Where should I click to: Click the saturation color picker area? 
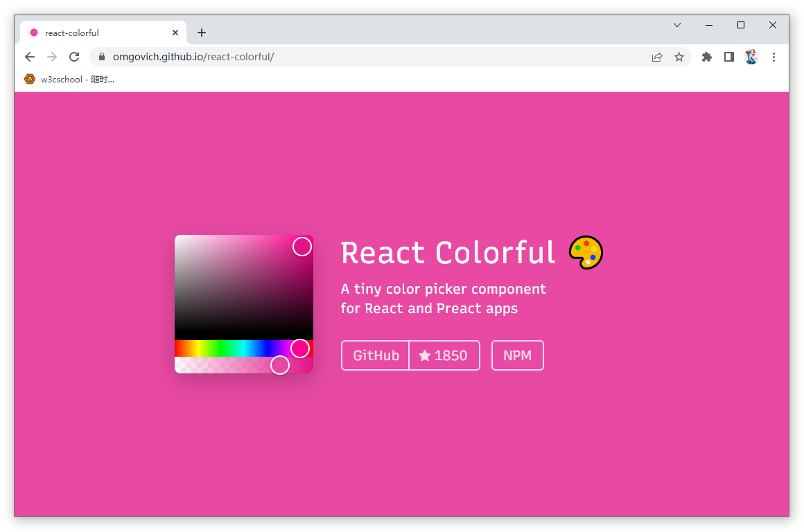[236, 291]
